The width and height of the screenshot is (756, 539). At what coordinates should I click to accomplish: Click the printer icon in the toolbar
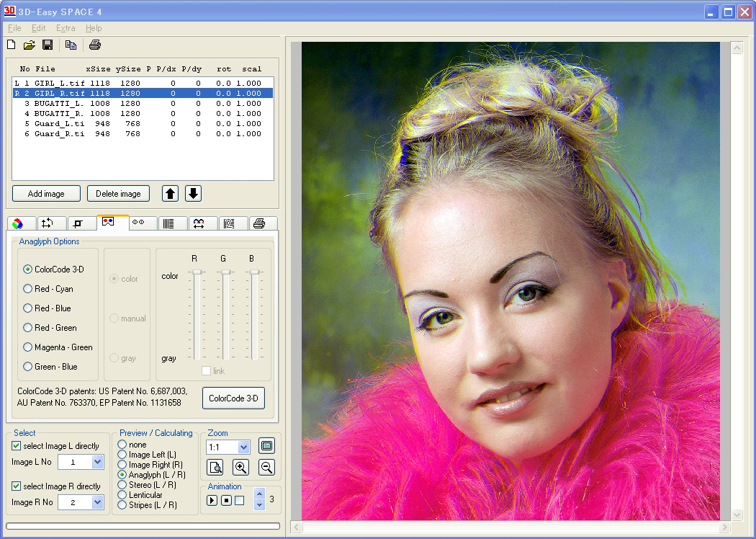[x=95, y=45]
